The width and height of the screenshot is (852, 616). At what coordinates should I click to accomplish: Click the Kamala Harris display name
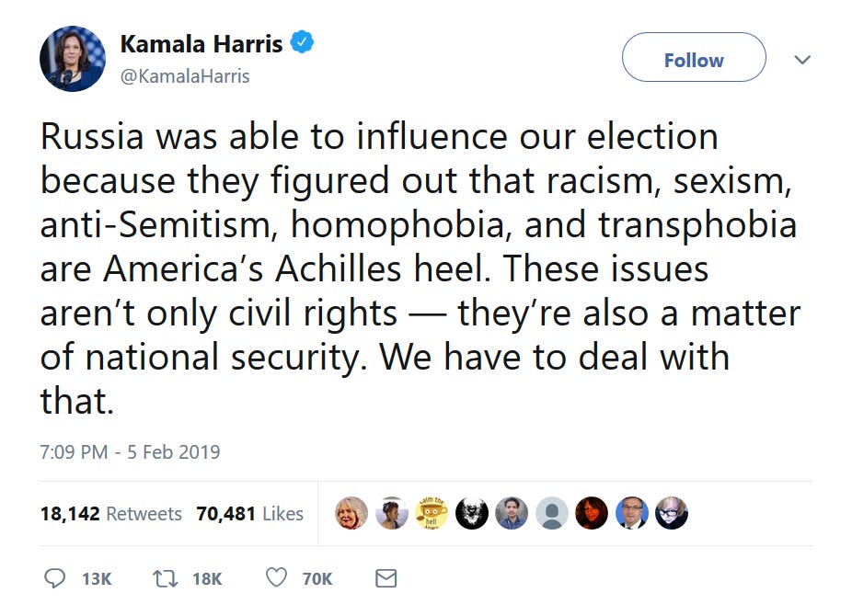(x=201, y=43)
